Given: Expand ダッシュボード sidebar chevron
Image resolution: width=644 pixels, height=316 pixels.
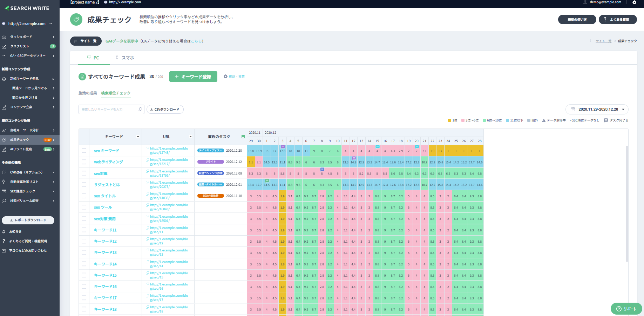Looking at the screenshot, I should (x=54, y=37).
